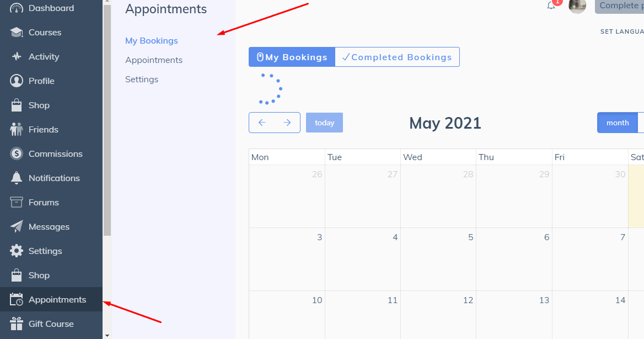
Task: Click the user avatar thumbnail
Action: click(x=577, y=6)
